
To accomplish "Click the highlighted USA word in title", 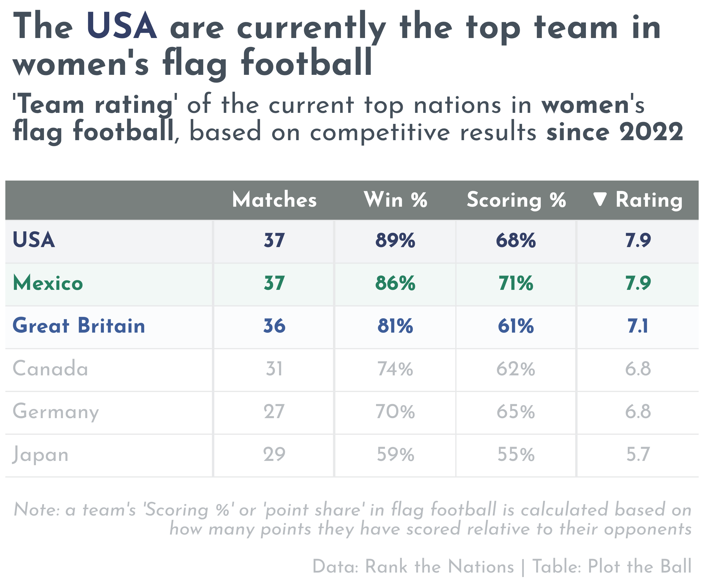I will tap(121, 26).
